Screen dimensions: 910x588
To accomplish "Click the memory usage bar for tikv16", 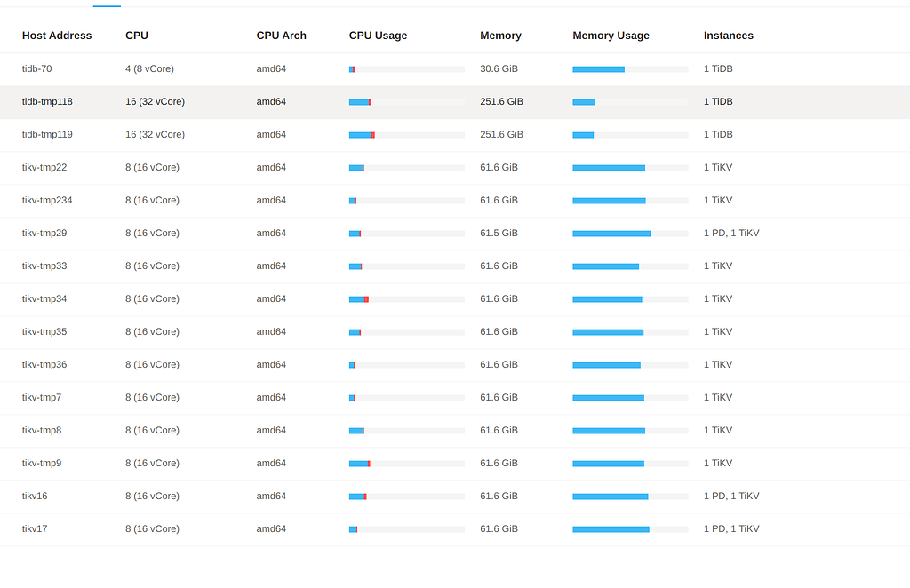I will 629,497.
